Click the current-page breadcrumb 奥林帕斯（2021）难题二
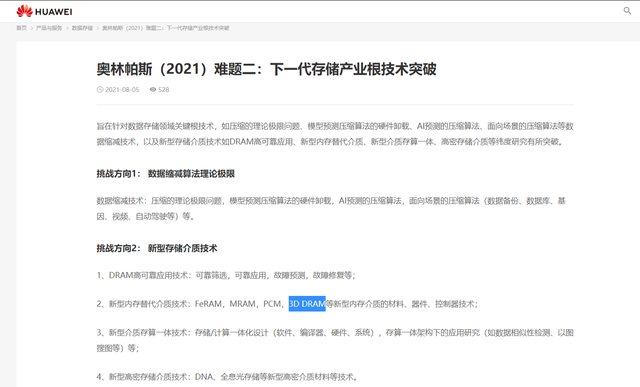The width and height of the screenshot is (640, 387). pyautogui.click(x=165, y=28)
